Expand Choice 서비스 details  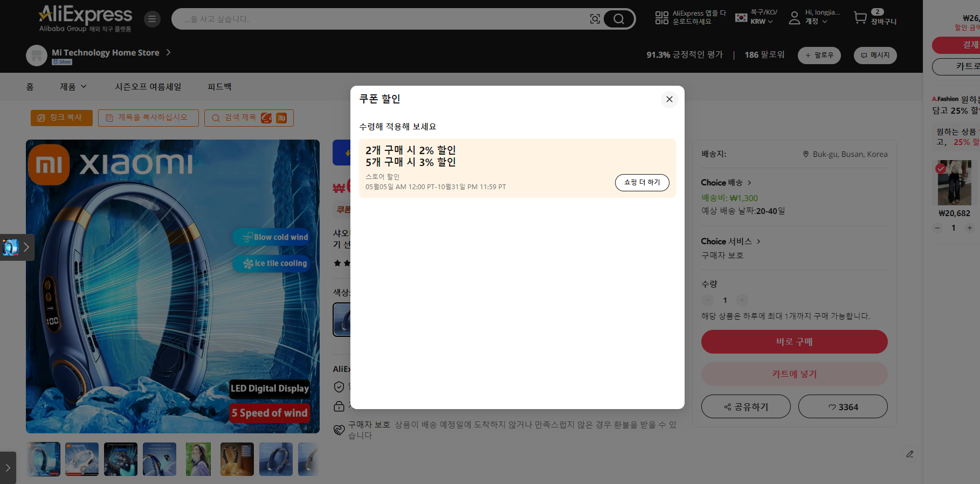[x=731, y=241]
